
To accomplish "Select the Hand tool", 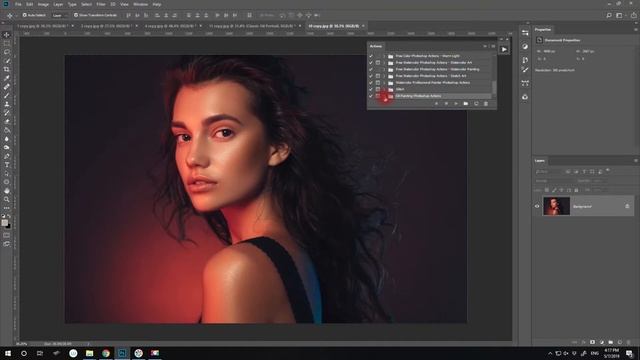I will coord(7,191).
